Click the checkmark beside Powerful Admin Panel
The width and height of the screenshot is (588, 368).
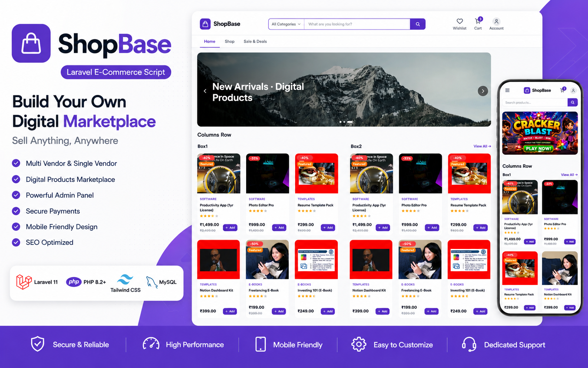(x=16, y=195)
